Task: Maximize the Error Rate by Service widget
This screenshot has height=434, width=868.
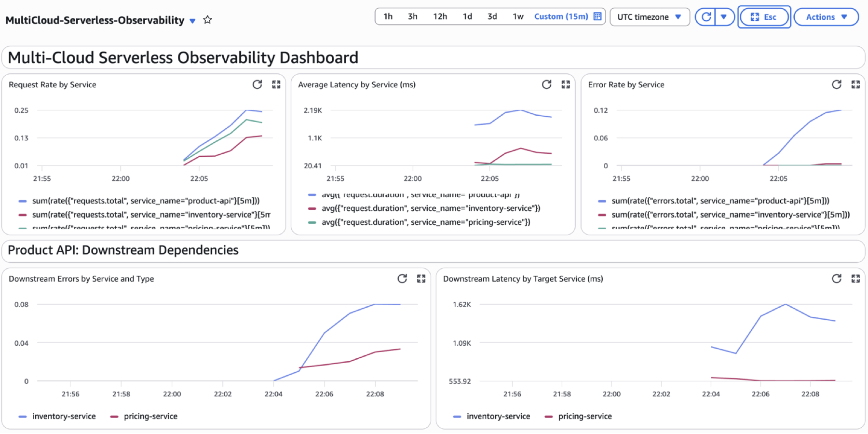Action: click(x=856, y=85)
